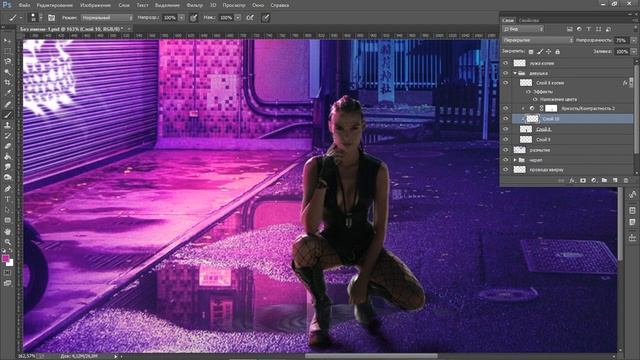Select the Type tool
Screen dimensions: 640x360
tap(7, 199)
